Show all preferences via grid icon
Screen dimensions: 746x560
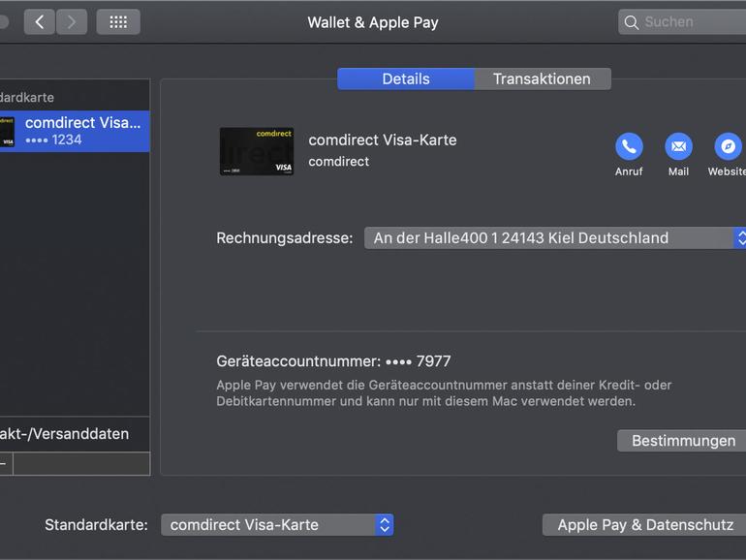[118, 22]
